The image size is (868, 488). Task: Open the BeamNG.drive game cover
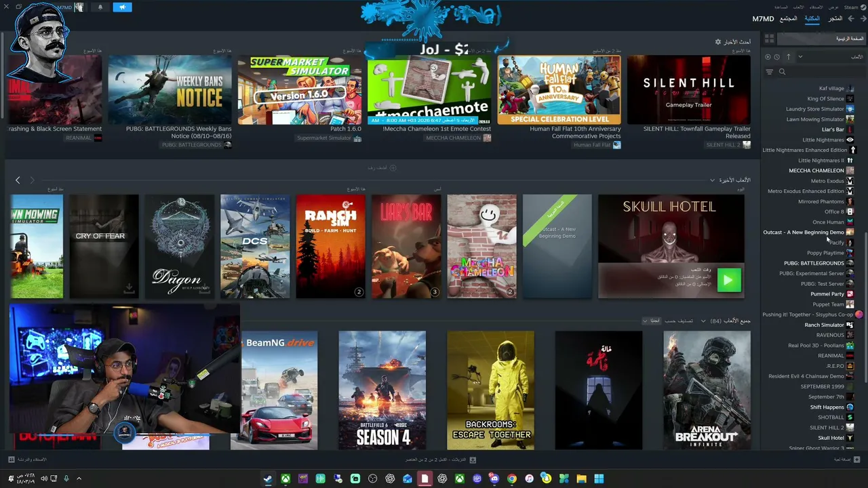click(279, 390)
